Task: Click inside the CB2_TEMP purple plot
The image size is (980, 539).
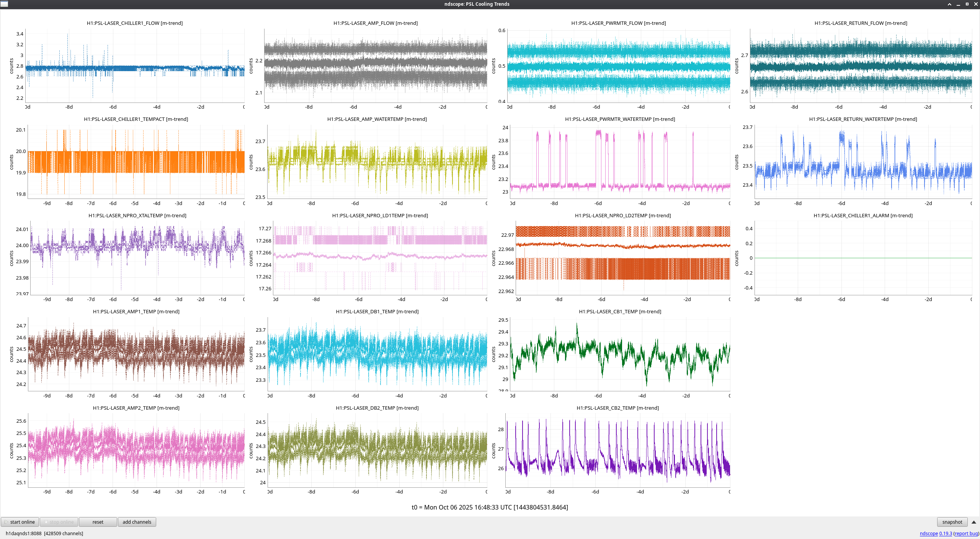Action: click(x=618, y=451)
